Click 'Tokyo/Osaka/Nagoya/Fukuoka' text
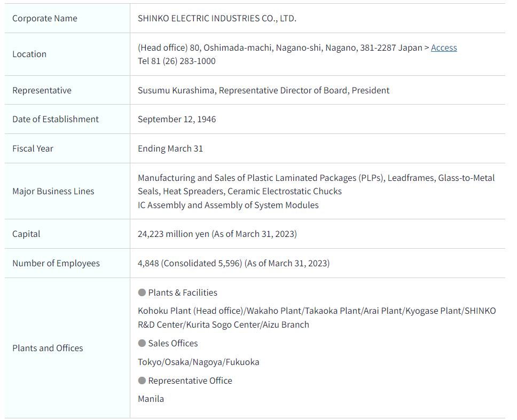 click(x=199, y=362)
